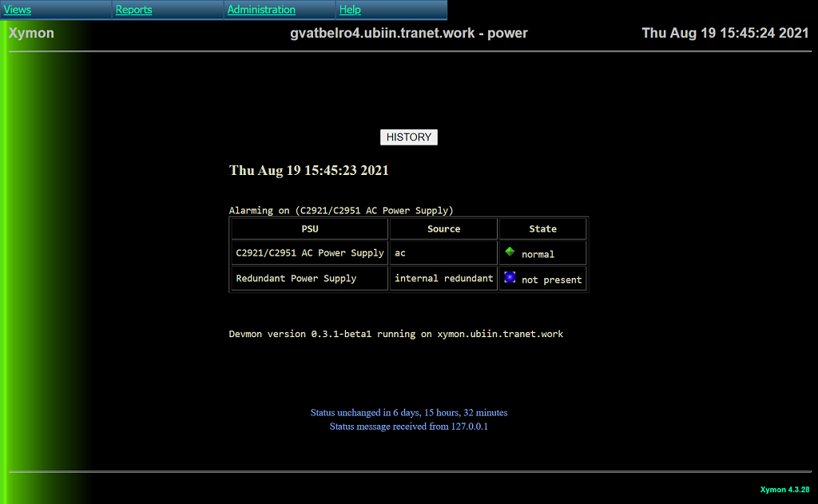Click the Xymon heading at top left
Screen dimensions: 818x504
pyautogui.click(x=31, y=34)
